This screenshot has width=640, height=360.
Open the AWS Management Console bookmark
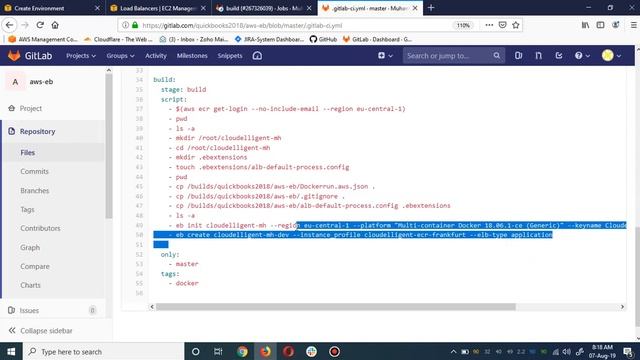[x=43, y=39]
